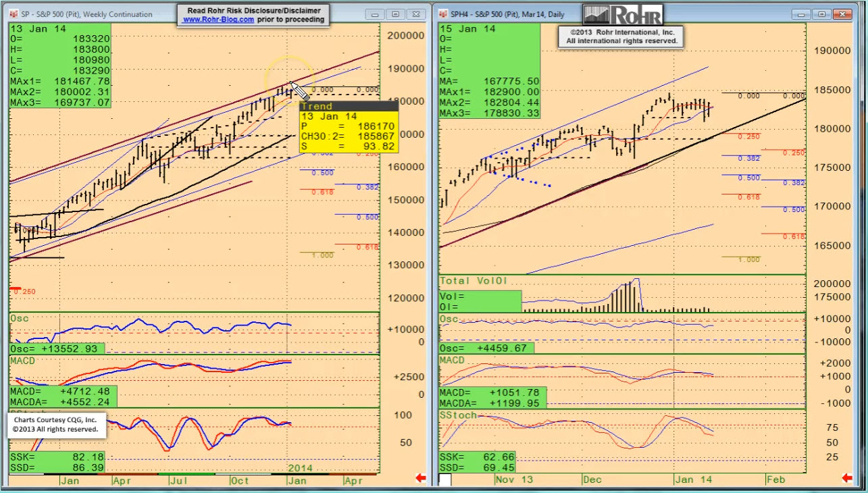Click the 0.618 red Fibonacci level on daily chart
868x493 pixels.
pyautogui.click(x=749, y=197)
